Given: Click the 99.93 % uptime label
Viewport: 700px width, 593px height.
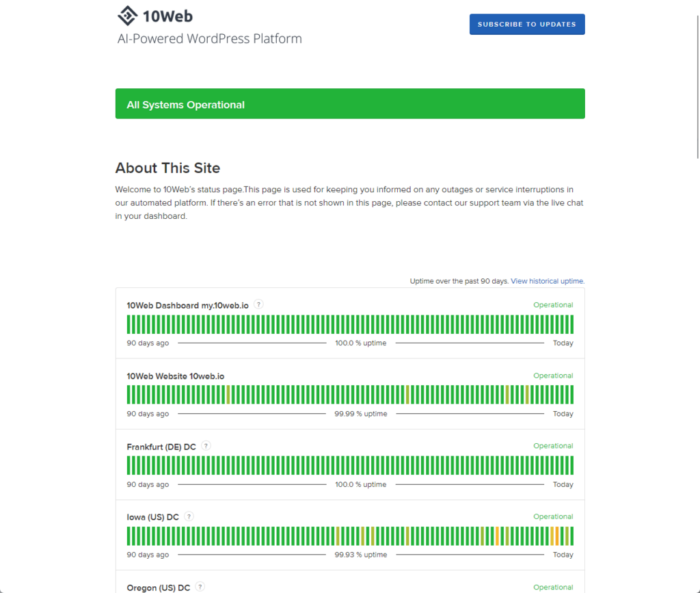Looking at the screenshot, I should pos(361,555).
